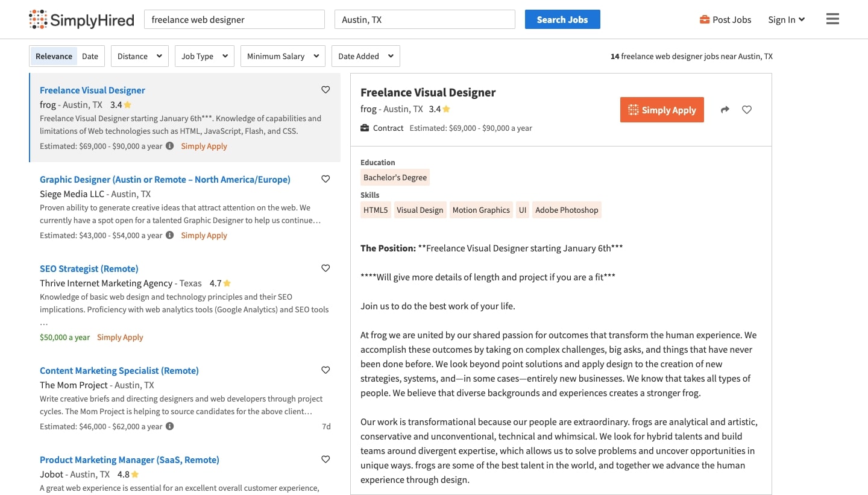This screenshot has height=495, width=868.
Task: Favorite the Content Marketing Specialist heart
Action: pos(325,370)
